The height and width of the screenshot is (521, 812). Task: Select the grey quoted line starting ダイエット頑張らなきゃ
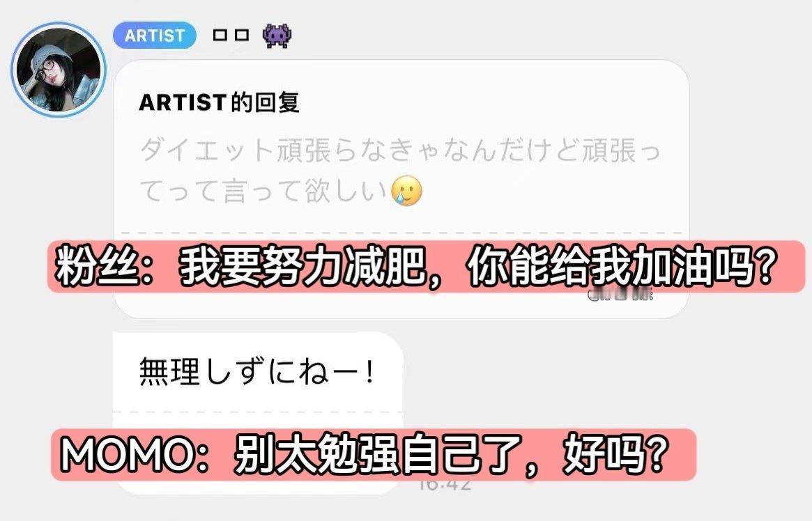(x=400, y=150)
